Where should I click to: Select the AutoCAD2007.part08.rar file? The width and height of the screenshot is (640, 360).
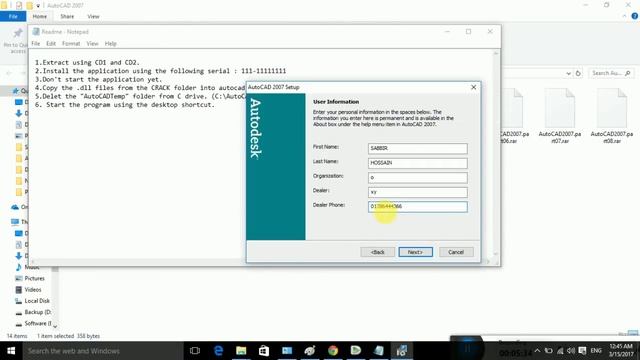click(611, 116)
